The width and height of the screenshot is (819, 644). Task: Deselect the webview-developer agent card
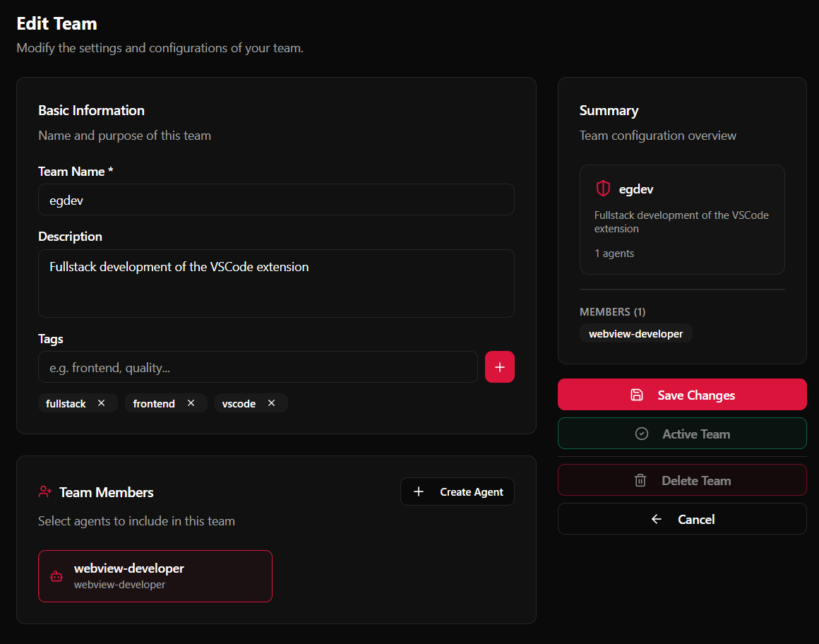click(155, 576)
